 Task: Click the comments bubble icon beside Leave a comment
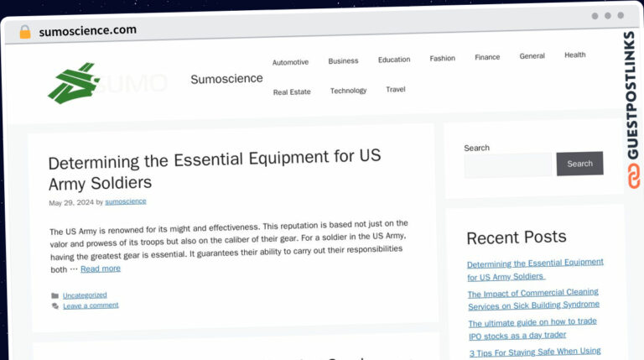click(55, 306)
